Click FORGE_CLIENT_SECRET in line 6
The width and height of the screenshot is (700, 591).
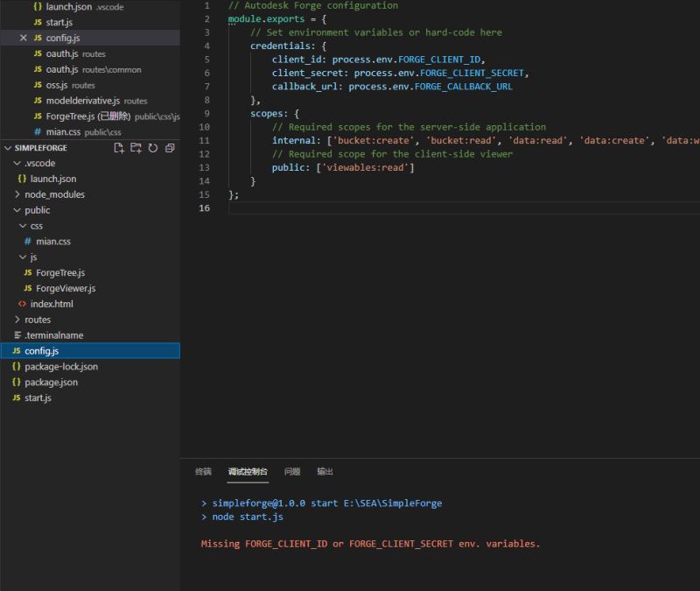pos(472,73)
